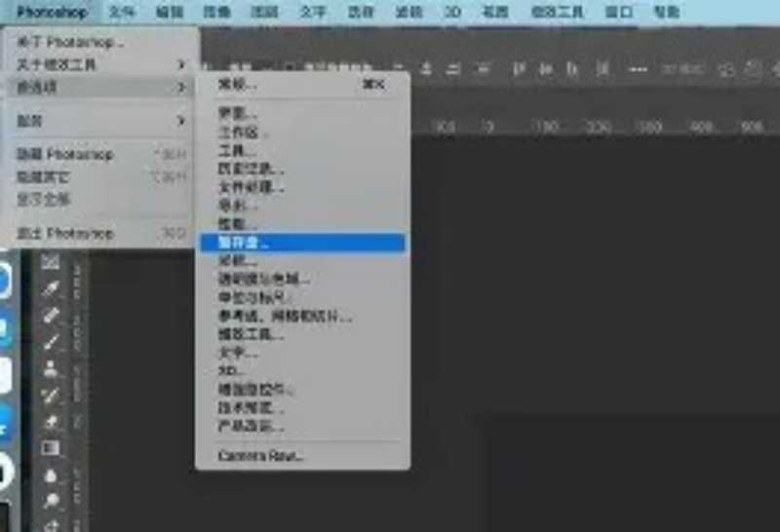Open 性能... preferences
780x532 pixels.
pyautogui.click(x=302, y=224)
